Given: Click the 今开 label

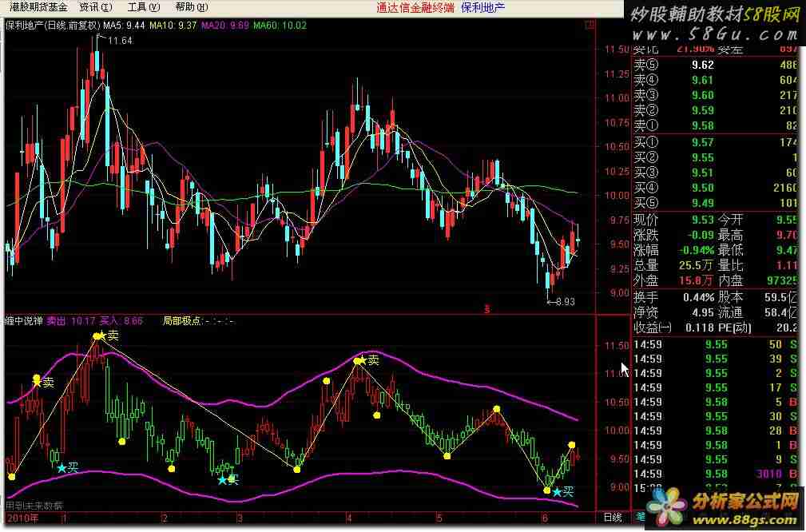Looking at the screenshot, I should click(730, 220).
